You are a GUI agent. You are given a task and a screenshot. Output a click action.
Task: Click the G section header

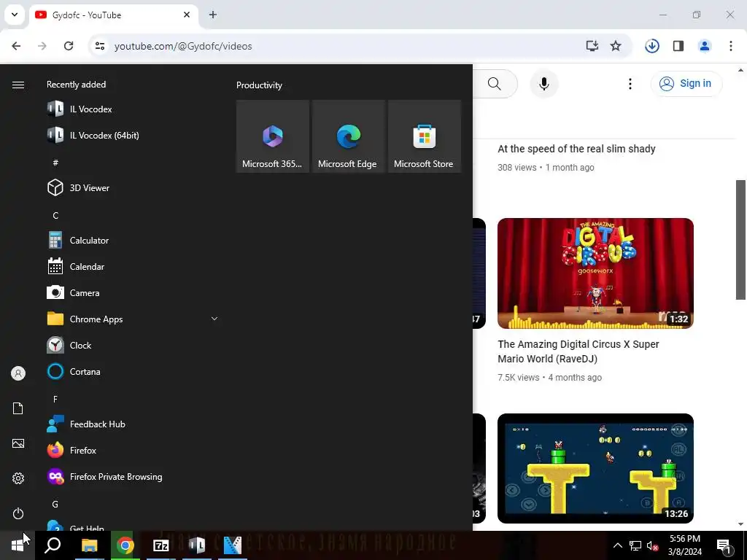coord(55,504)
